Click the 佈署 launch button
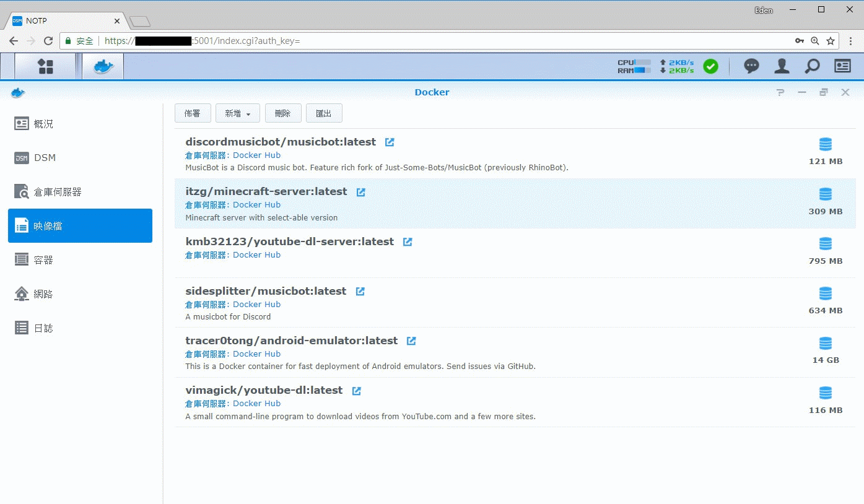Screen dimensions: 864x504 [193, 113]
